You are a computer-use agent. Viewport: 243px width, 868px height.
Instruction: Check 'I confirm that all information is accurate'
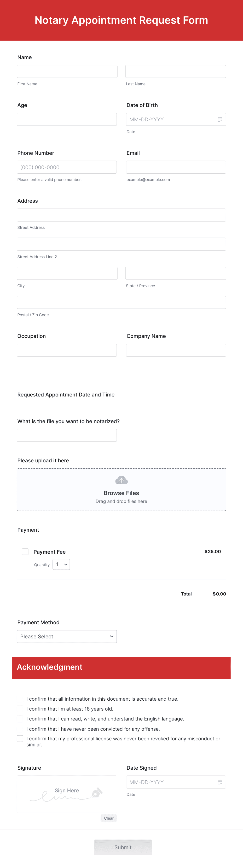20,699
